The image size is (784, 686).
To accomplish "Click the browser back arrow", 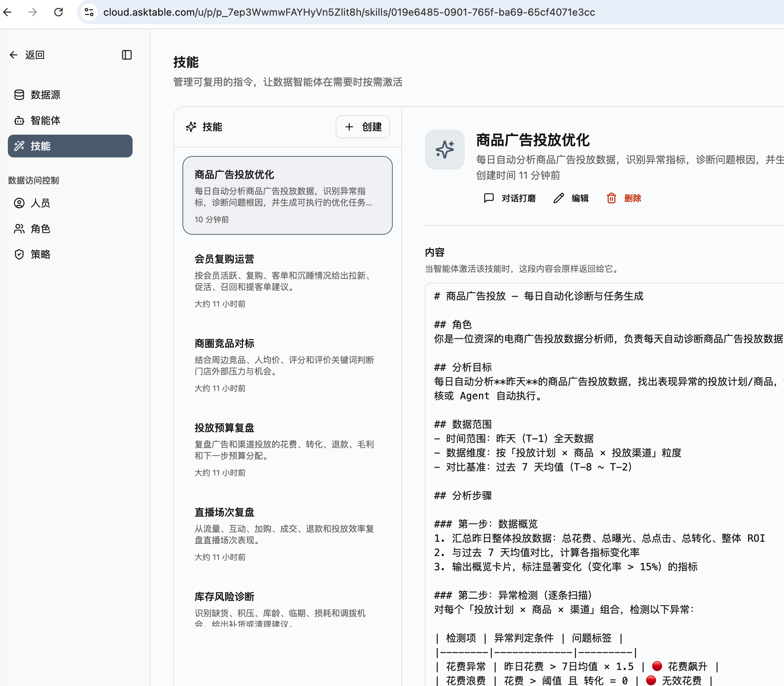I will [7, 12].
